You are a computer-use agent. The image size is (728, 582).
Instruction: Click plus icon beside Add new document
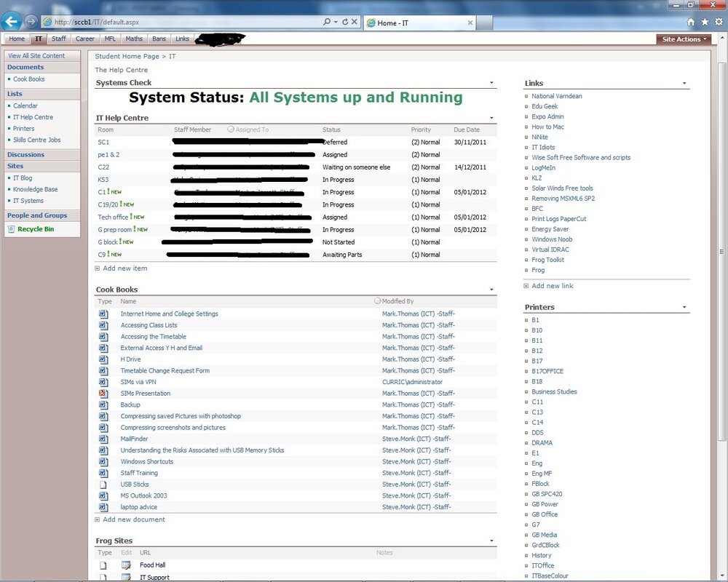tap(97, 519)
